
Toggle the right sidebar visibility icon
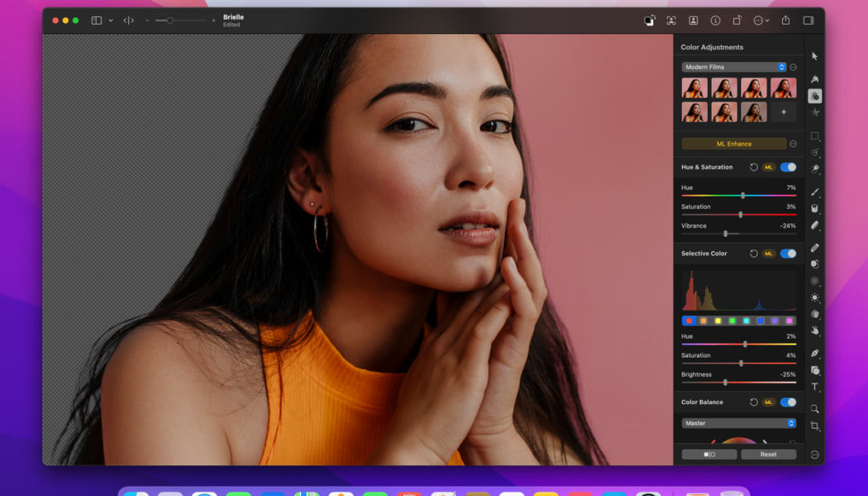[x=808, y=20]
